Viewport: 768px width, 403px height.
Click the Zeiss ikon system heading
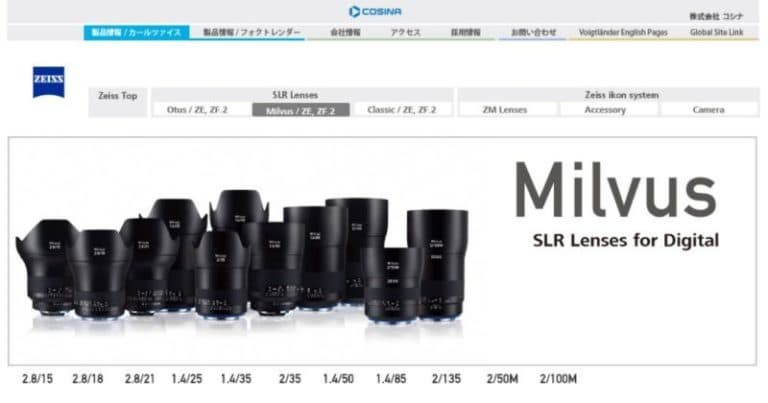[x=622, y=95]
